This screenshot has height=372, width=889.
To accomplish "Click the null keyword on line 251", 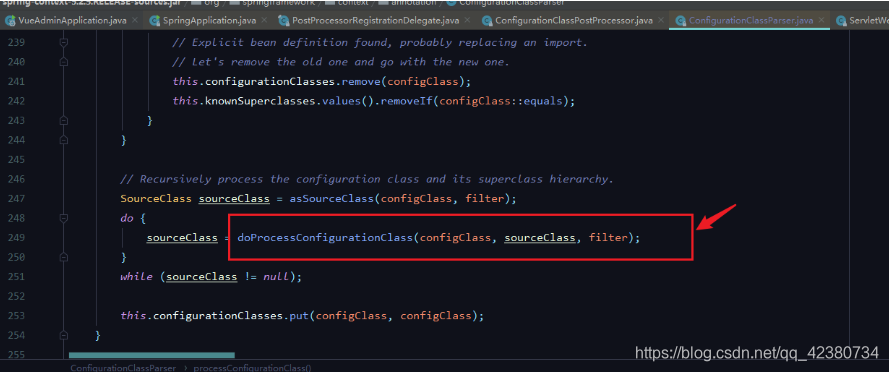I will (x=276, y=277).
